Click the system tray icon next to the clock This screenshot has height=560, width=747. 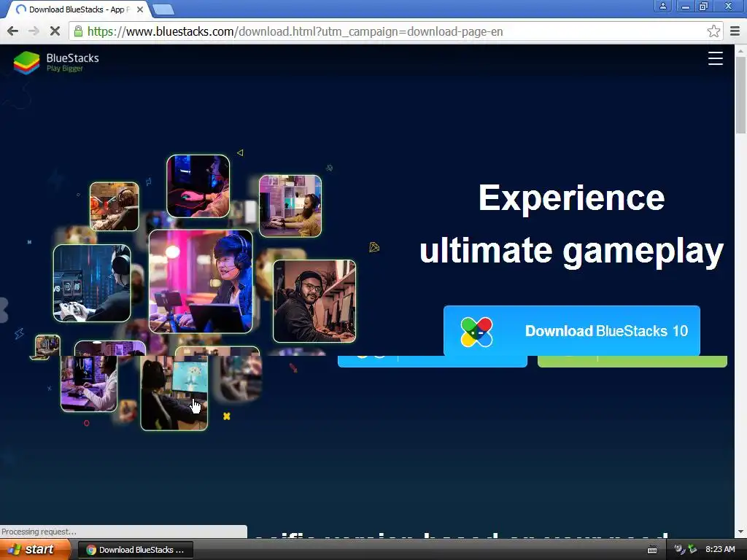coord(693,550)
